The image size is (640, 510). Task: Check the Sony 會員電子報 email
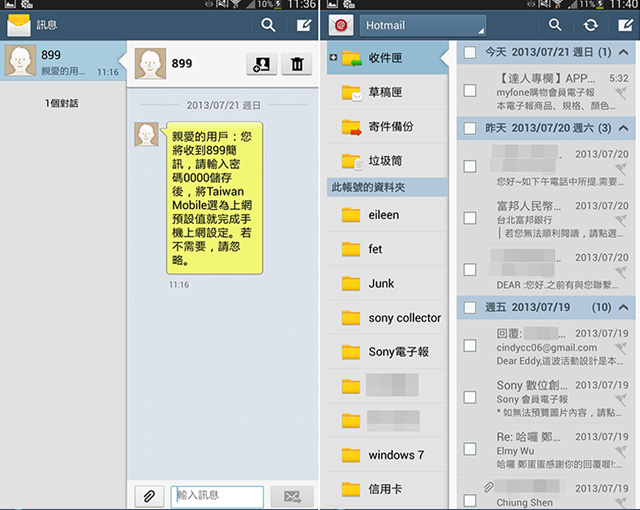pyautogui.click(x=470, y=397)
